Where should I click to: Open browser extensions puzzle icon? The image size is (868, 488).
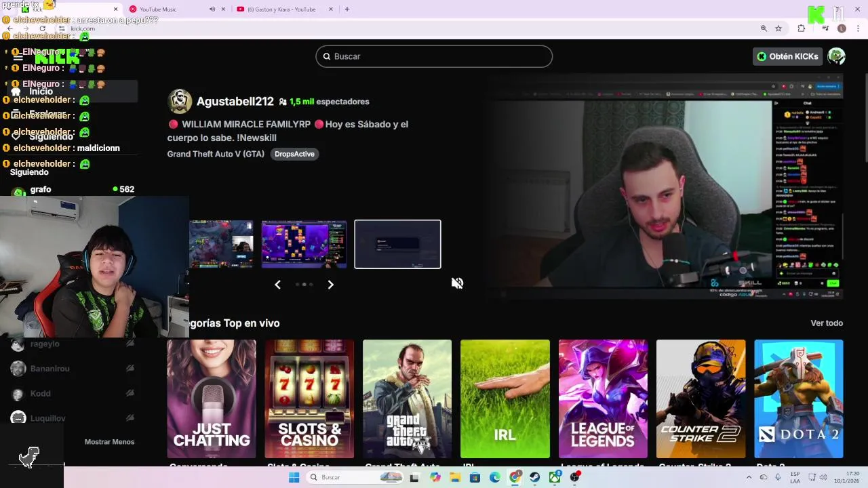(x=802, y=28)
